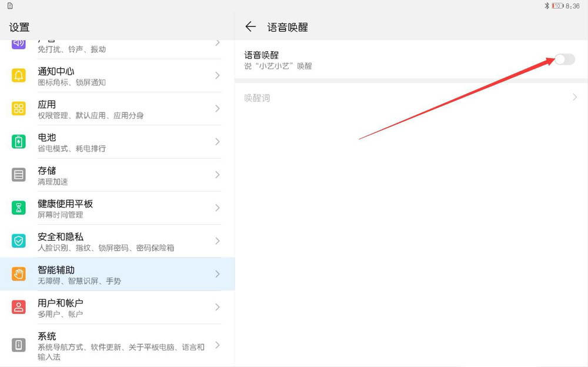Image resolution: width=588 pixels, height=367 pixels.
Task: Click the 健康使用平板 hourglass icon
Action: (18, 208)
